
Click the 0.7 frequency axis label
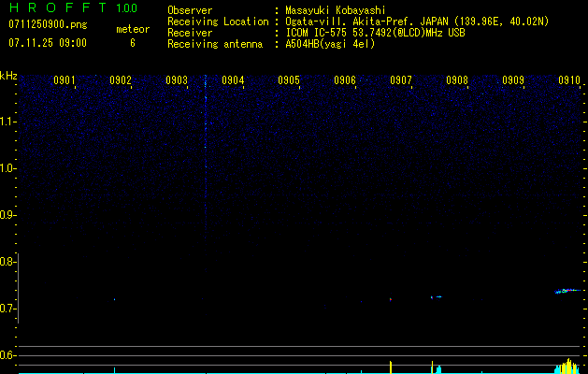7,309
